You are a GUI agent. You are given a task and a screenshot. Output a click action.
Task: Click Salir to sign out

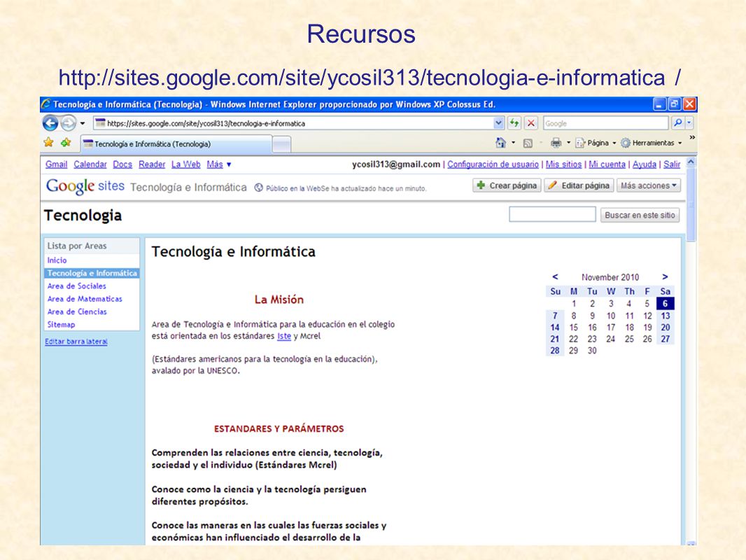pos(672,164)
